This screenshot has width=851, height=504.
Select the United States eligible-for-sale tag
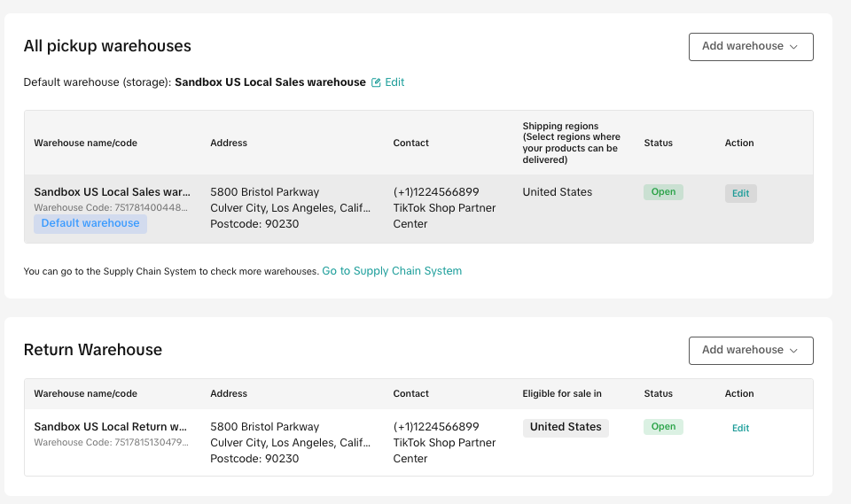click(566, 427)
